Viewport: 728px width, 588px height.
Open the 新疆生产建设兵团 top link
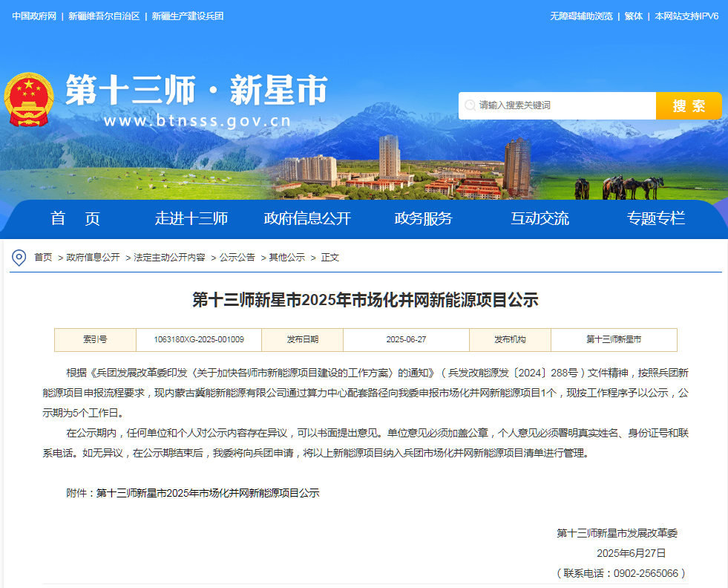tap(187, 16)
